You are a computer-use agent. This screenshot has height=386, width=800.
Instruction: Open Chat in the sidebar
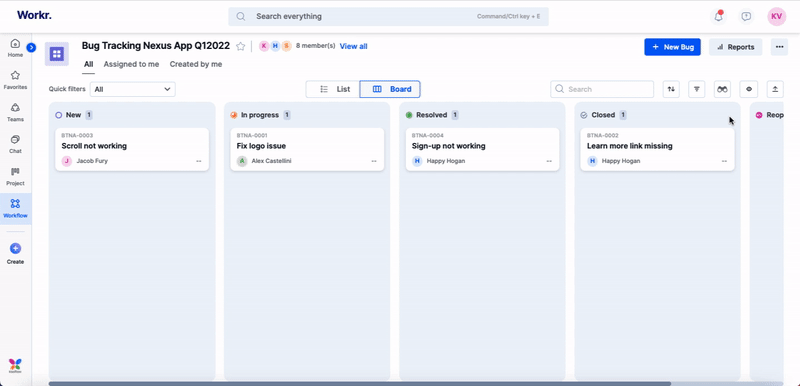[15, 144]
